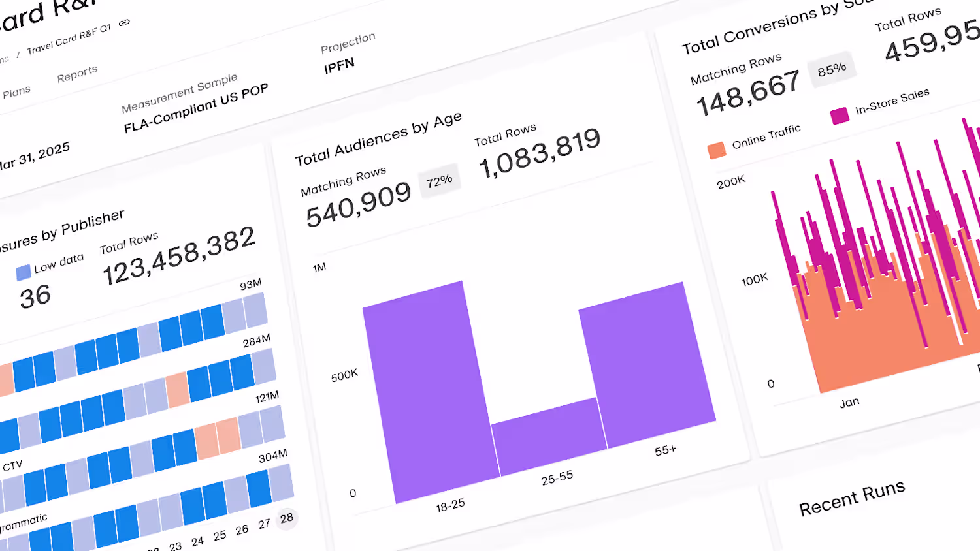This screenshot has height=551, width=980.
Task: Switch to the Plans tab
Action: pyautogui.click(x=16, y=92)
